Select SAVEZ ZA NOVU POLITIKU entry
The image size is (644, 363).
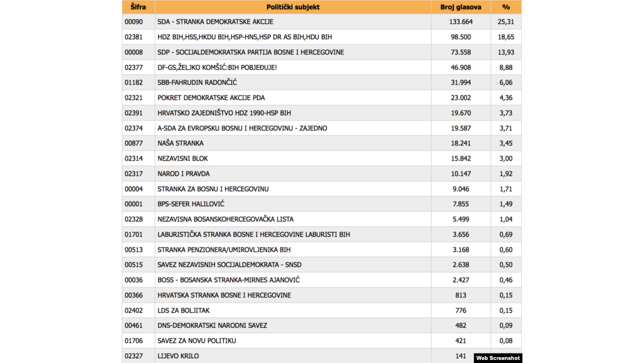[196, 341]
